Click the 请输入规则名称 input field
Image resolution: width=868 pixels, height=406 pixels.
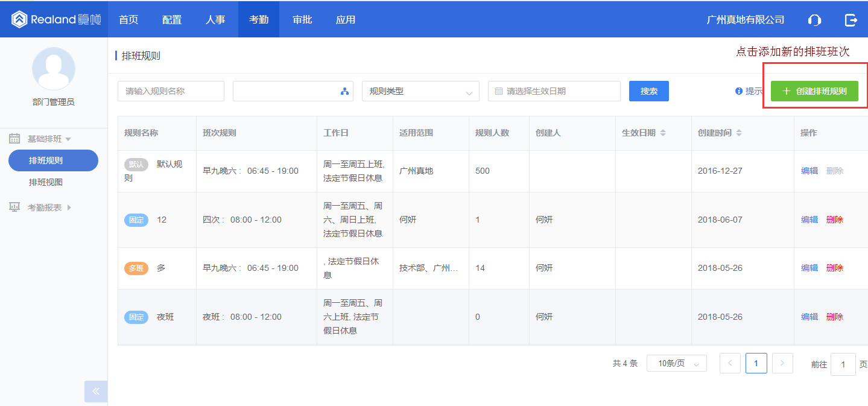[171, 91]
